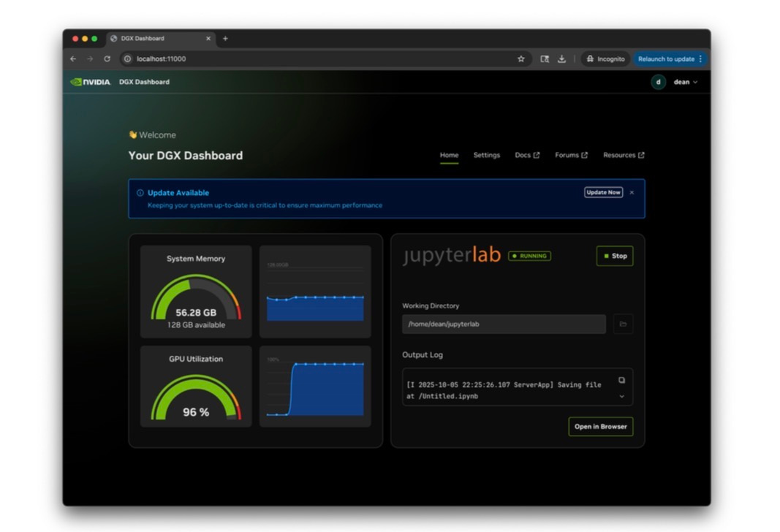The height and width of the screenshot is (532, 780).
Task: Click the Update Now button
Action: (603, 192)
